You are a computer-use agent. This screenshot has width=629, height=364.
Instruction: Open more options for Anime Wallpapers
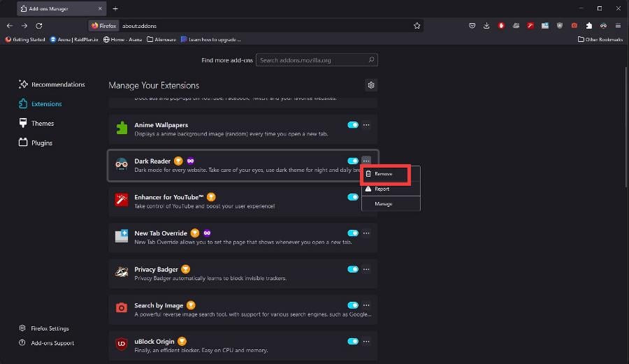(366, 124)
